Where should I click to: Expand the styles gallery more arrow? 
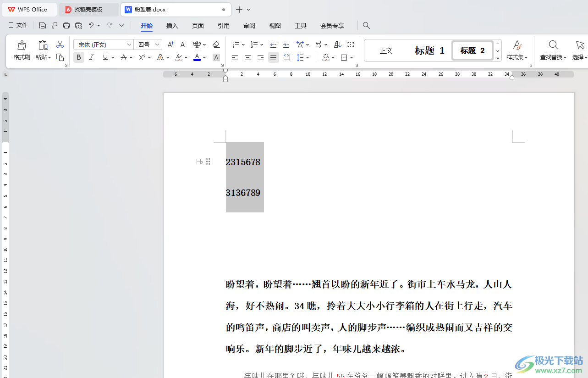498,58
